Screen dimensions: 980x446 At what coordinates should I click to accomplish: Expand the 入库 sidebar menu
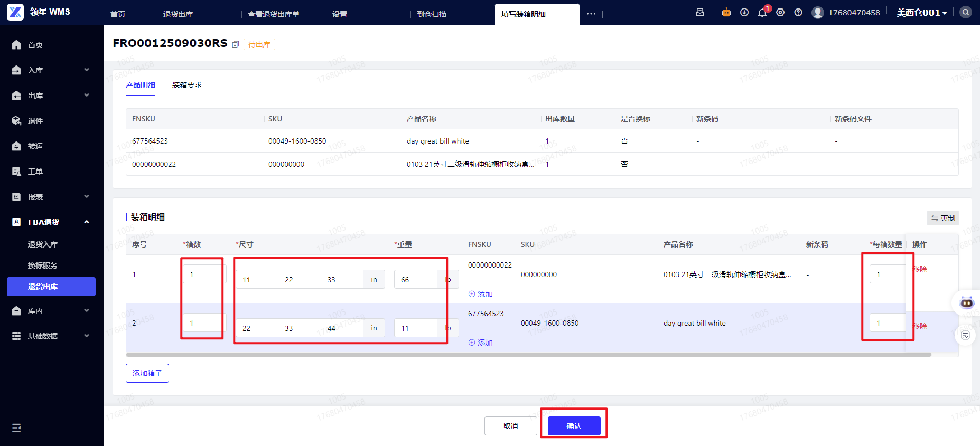[87, 70]
